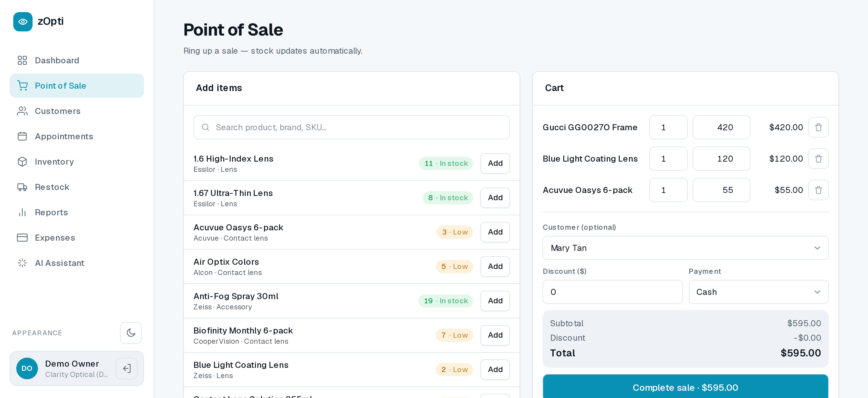
Task: Click the AI Assistant sparkle icon
Action: coord(22,263)
